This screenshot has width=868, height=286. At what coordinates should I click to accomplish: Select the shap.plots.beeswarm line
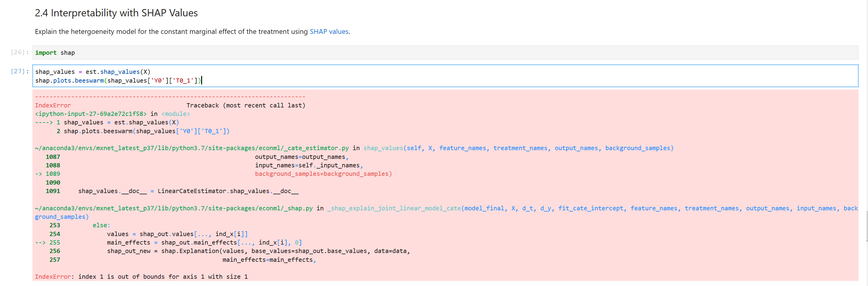pyautogui.click(x=118, y=81)
